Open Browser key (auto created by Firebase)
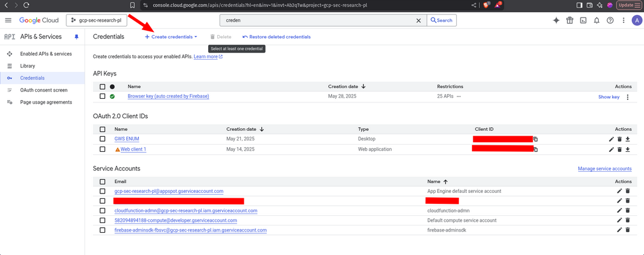 click(168, 96)
